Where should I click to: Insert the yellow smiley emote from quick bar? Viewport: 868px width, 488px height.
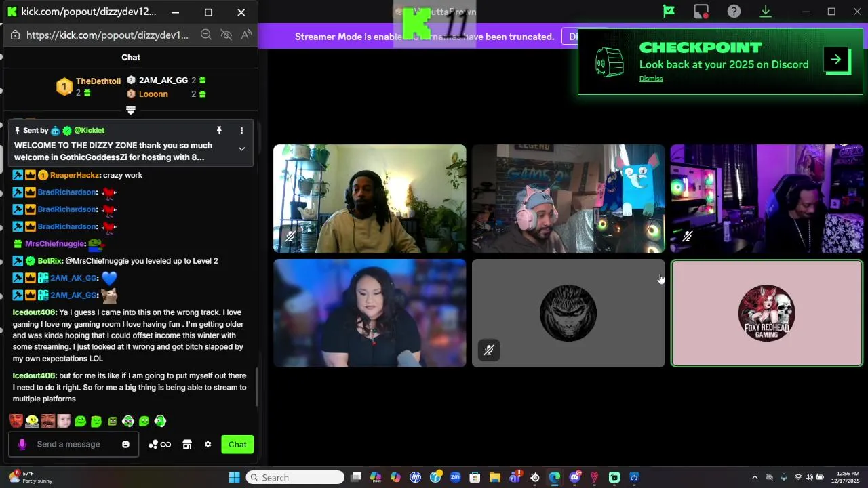coord(32,421)
